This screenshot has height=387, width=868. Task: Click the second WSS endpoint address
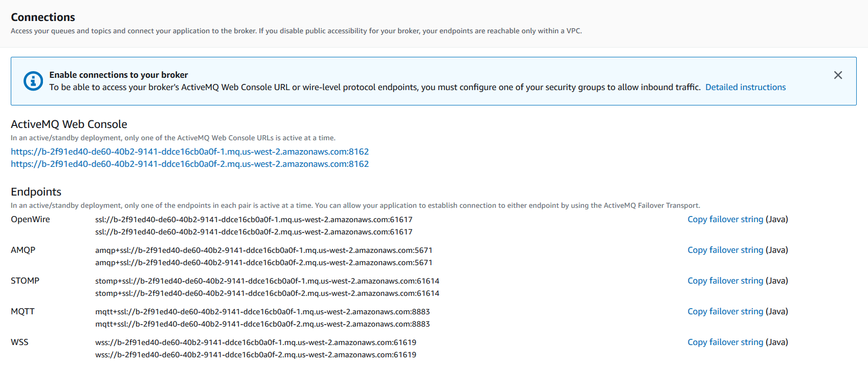click(x=256, y=355)
